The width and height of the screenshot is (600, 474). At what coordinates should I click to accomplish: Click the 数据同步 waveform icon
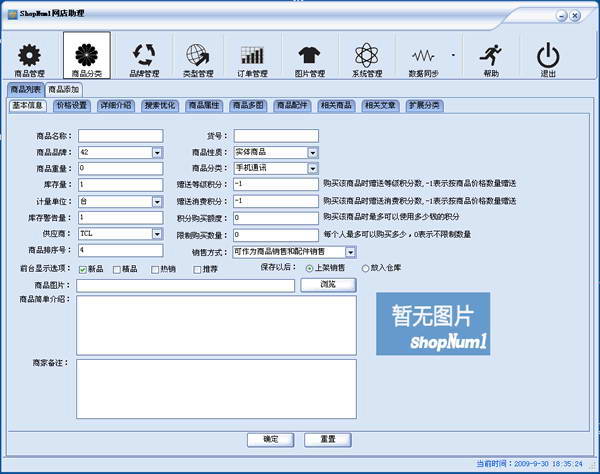tap(424, 56)
